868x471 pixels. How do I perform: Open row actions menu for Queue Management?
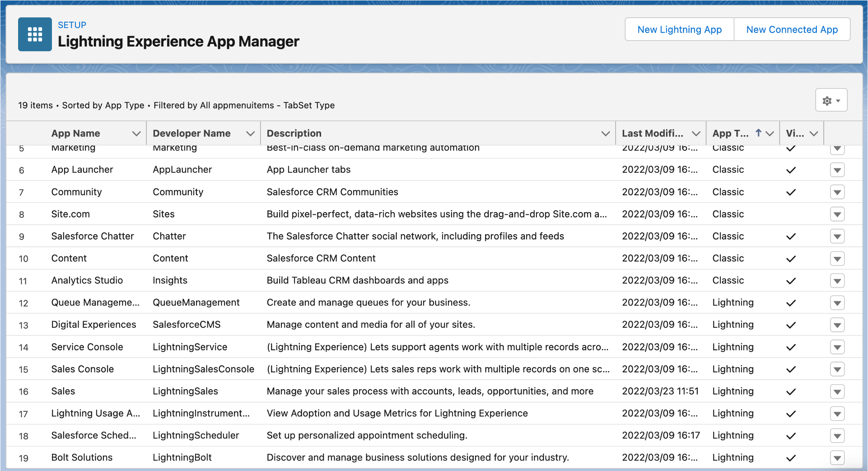point(837,303)
